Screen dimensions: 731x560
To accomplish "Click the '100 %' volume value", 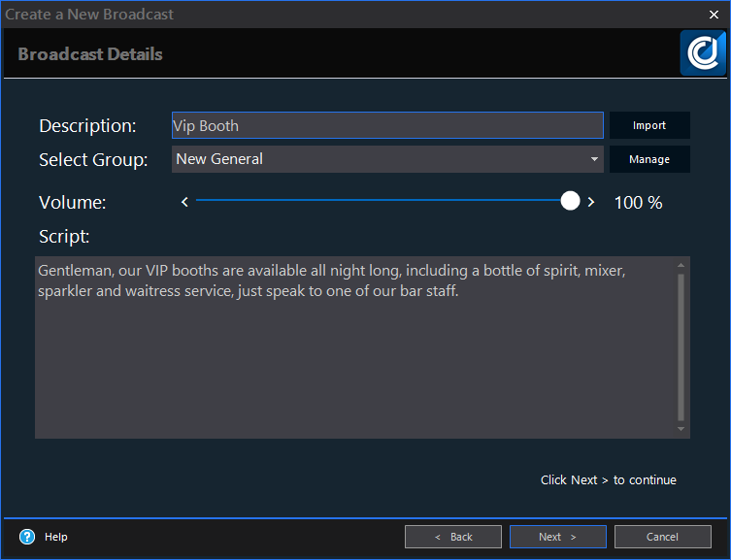I will pyautogui.click(x=638, y=203).
